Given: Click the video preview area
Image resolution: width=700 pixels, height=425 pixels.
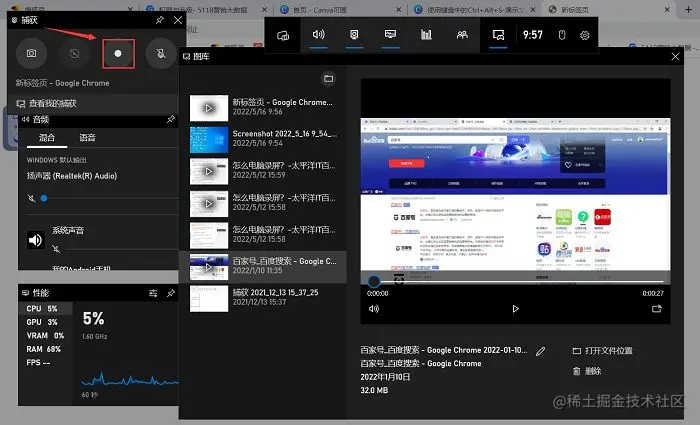Looking at the screenshot, I should point(515,201).
